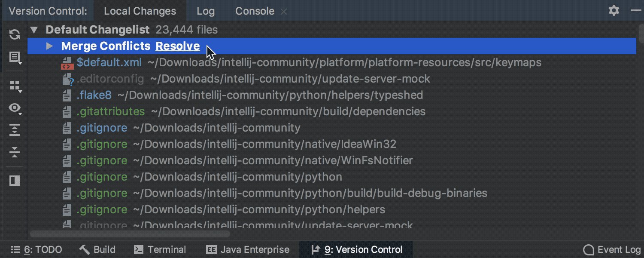The height and width of the screenshot is (258, 644).
Task: Click the .gitattributes file icon
Action: [x=67, y=112]
